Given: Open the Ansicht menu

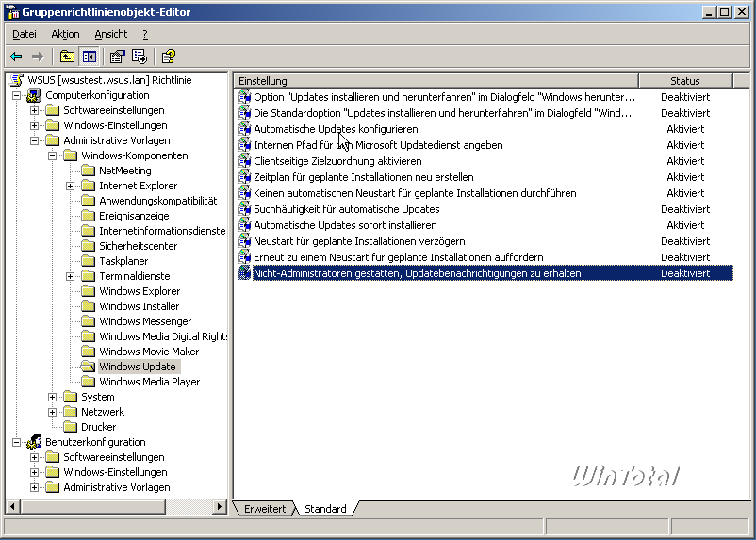Looking at the screenshot, I should click(x=111, y=34).
